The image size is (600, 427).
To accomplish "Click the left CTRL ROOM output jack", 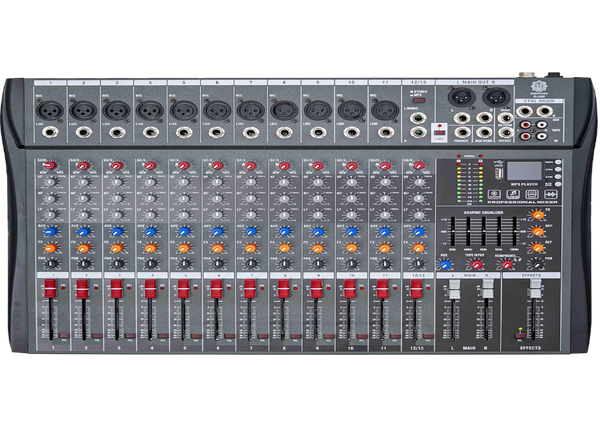I will [x=523, y=111].
